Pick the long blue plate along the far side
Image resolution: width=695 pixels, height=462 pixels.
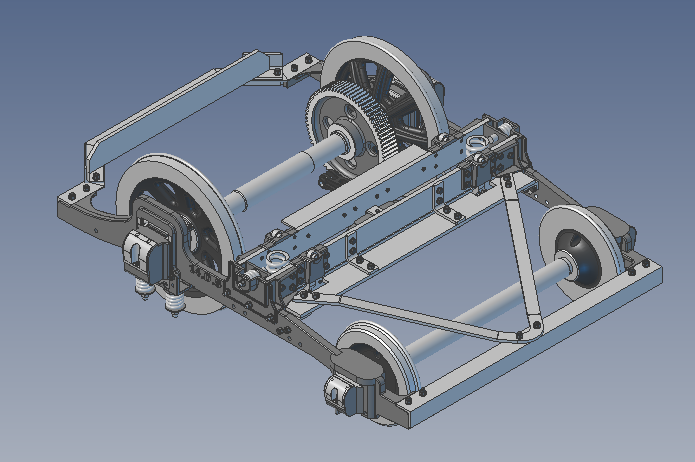tap(177, 112)
